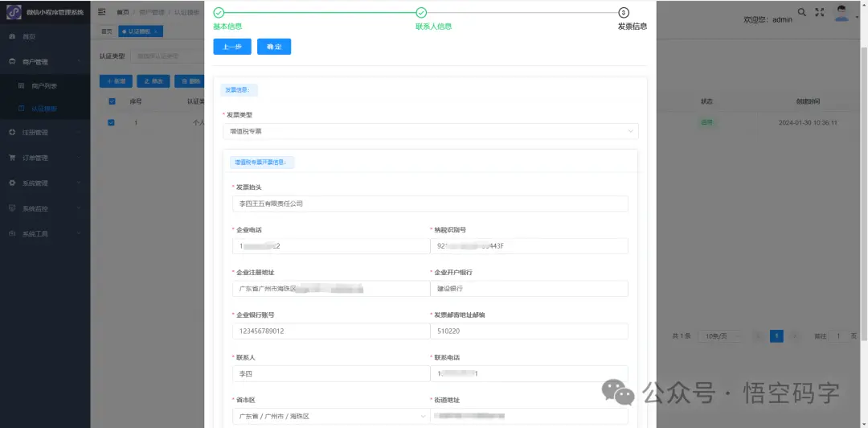The width and height of the screenshot is (868, 428).
Task: Select 认证模板 in the sidebar
Action: pos(45,109)
